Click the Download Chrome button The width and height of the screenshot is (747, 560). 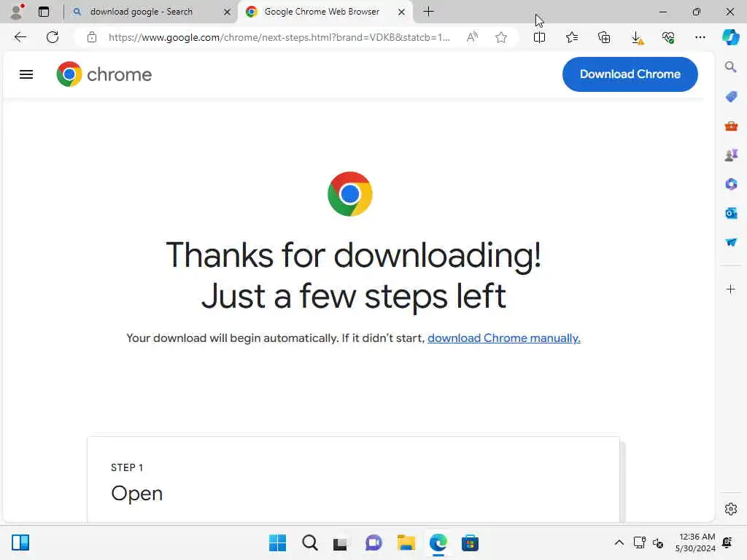(630, 74)
